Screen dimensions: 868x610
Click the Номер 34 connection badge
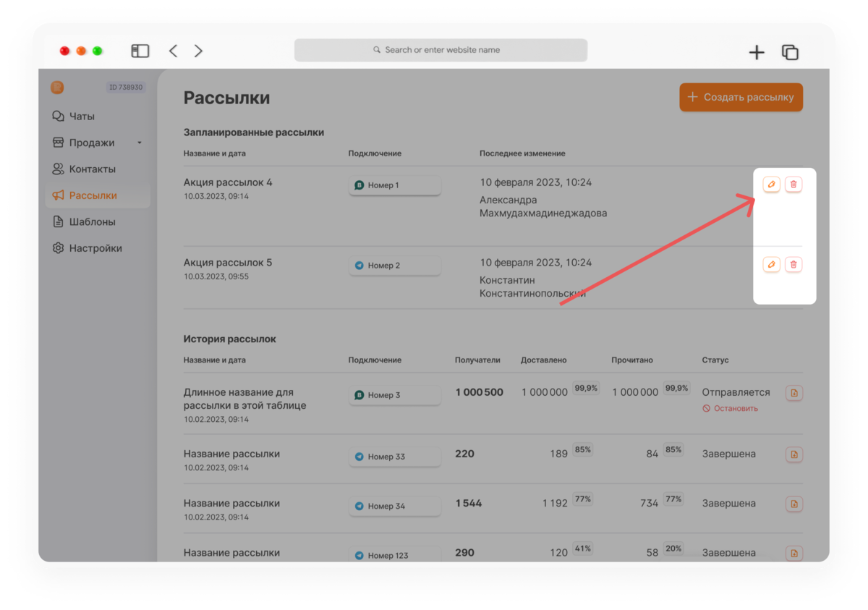(395, 506)
